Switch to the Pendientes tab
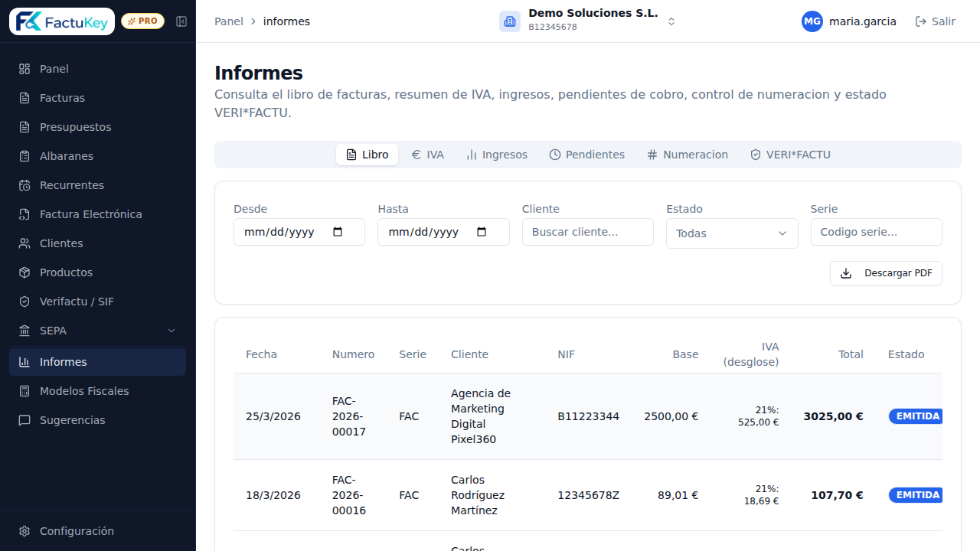The image size is (980, 551). coord(587,155)
